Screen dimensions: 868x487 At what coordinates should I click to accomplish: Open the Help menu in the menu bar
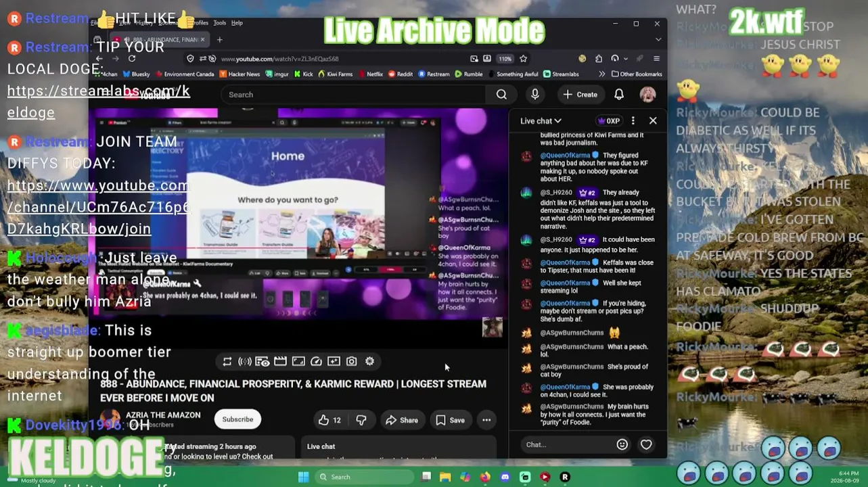pos(237,23)
